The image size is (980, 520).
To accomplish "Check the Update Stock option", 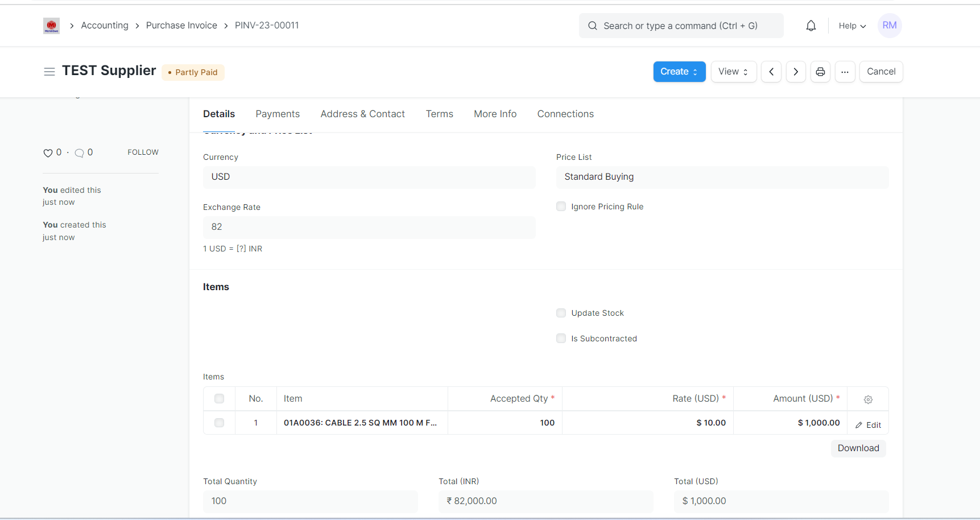I will point(561,312).
